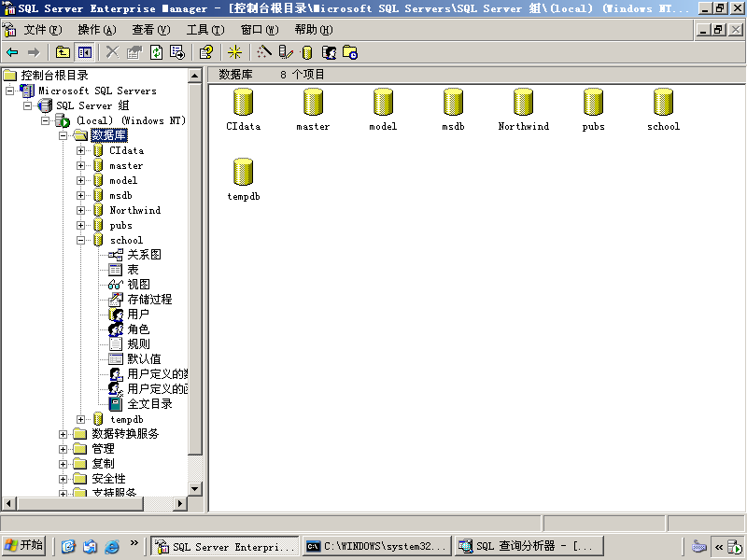Click the New yellow star icon

[x=235, y=52]
